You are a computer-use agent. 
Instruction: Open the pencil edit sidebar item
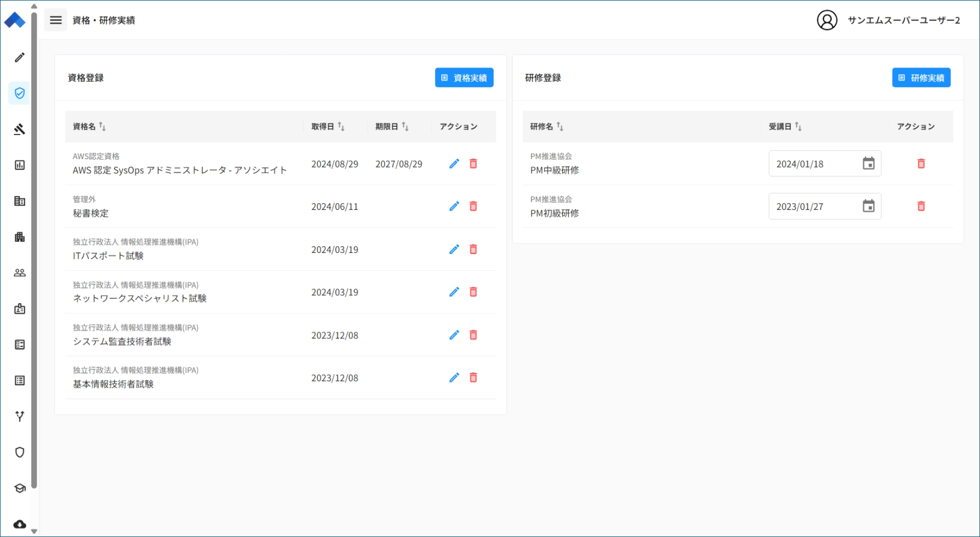coord(20,57)
